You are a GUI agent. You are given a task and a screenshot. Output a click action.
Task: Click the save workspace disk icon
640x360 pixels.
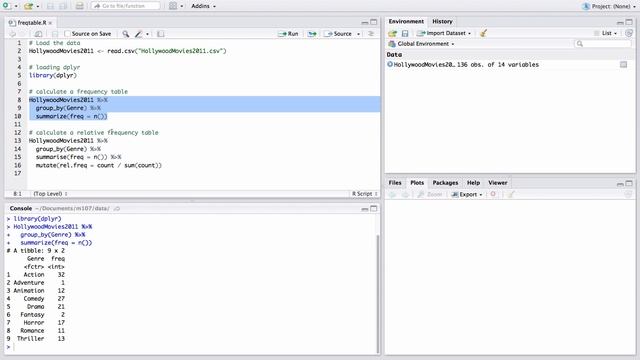(x=405, y=33)
